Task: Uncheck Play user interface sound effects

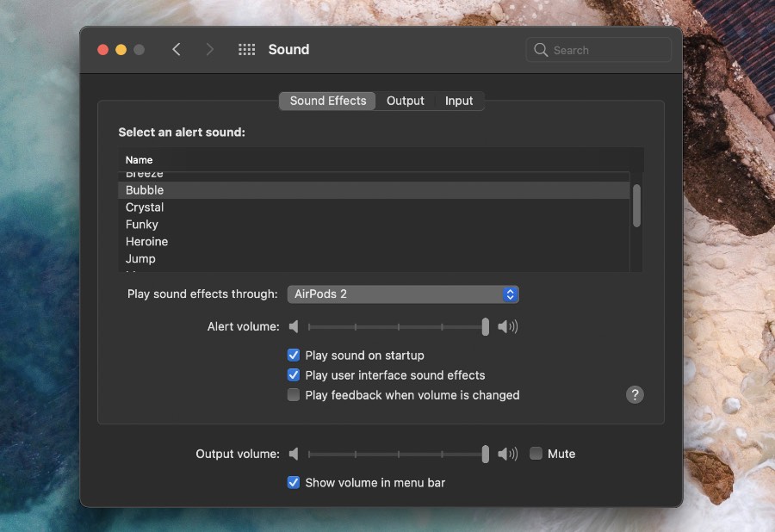Action: 294,375
